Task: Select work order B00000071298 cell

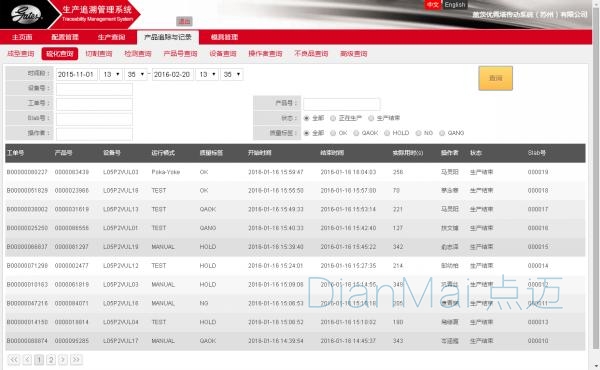Action: [x=27, y=266]
